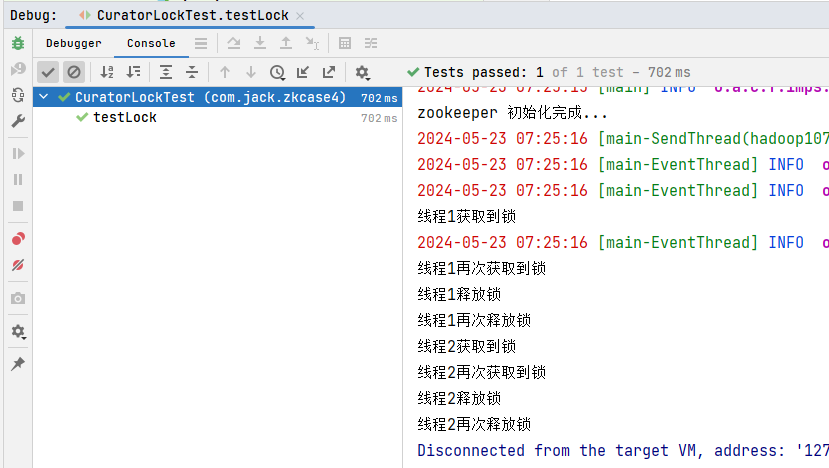Image resolution: width=829 pixels, height=468 pixels.
Task: Click the '线程1再次释放锁' console line
Action: (x=474, y=320)
